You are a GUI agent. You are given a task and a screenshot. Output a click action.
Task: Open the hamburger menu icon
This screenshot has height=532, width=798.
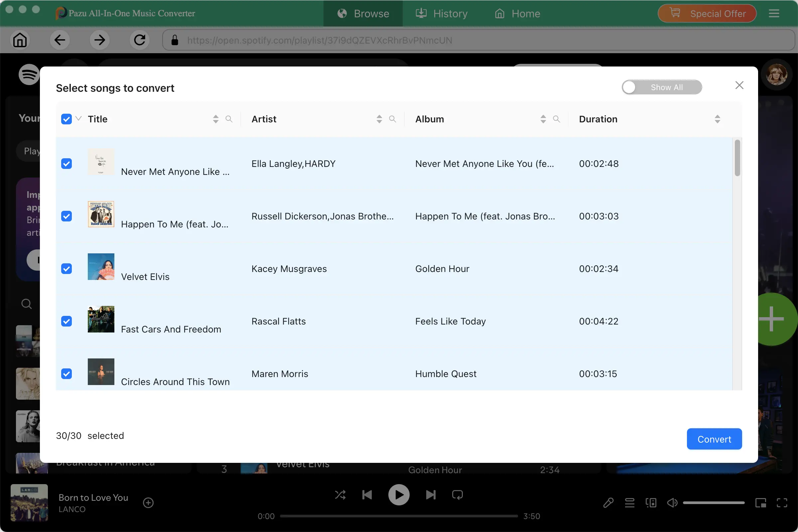tap(774, 13)
